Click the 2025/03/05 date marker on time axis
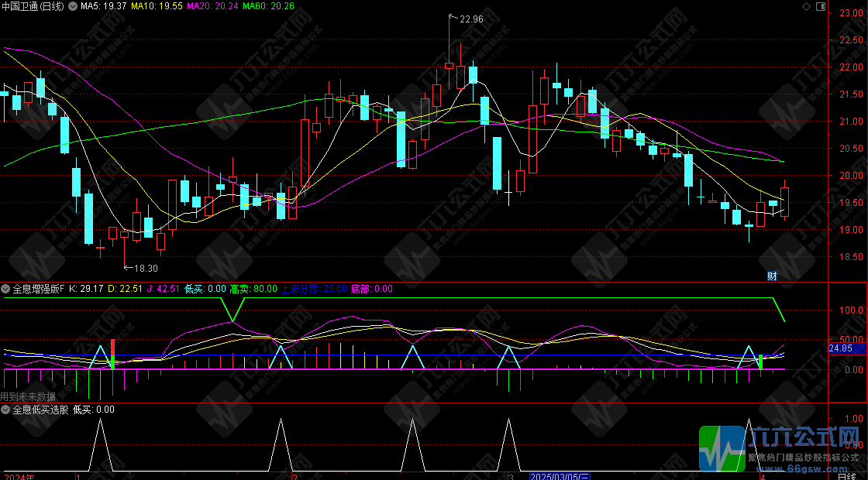The image size is (868, 480). [x=560, y=475]
